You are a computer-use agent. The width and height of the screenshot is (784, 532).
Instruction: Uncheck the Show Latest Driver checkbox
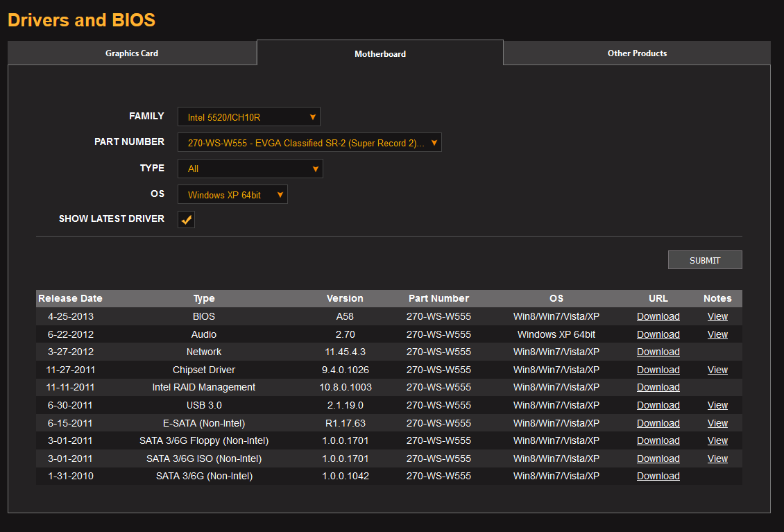coord(187,219)
